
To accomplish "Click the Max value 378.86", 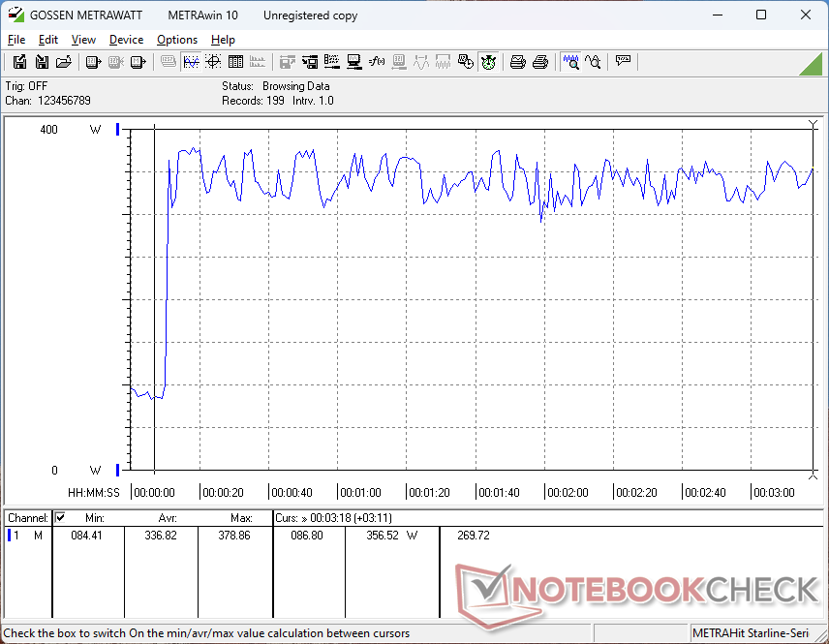I will 234,536.
